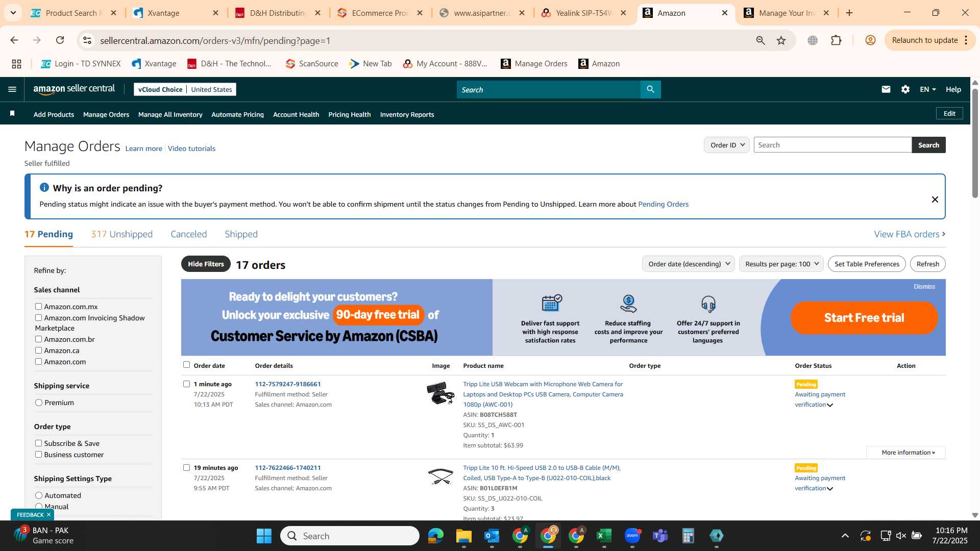980x551 pixels.
Task: Click the Start Free trial button
Action: click(x=864, y=318)
